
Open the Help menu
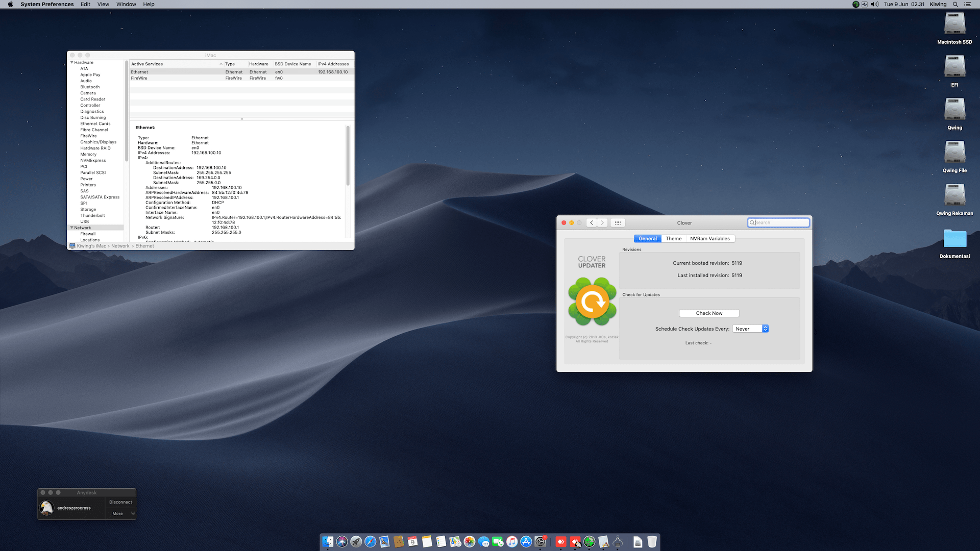coord(149,4)
